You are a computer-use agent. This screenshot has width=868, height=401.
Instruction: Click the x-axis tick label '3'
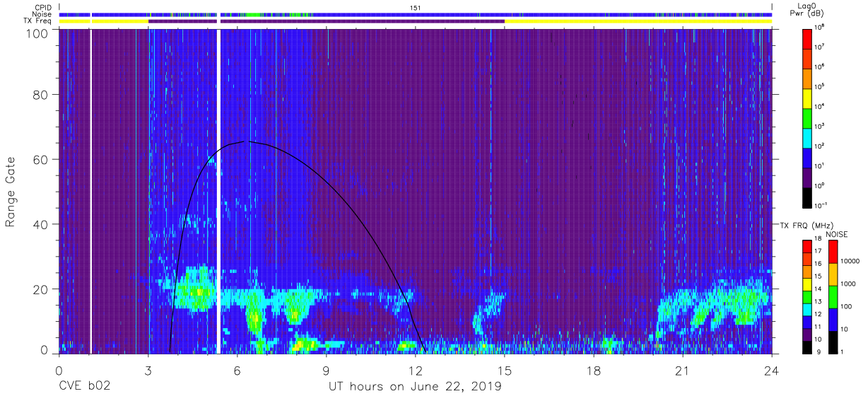click(148, 370)
